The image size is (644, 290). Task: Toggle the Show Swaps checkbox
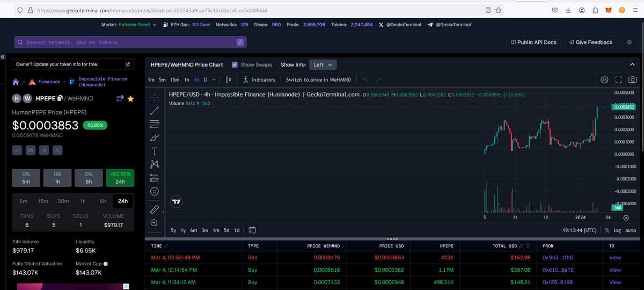click(x=235, y=64)
